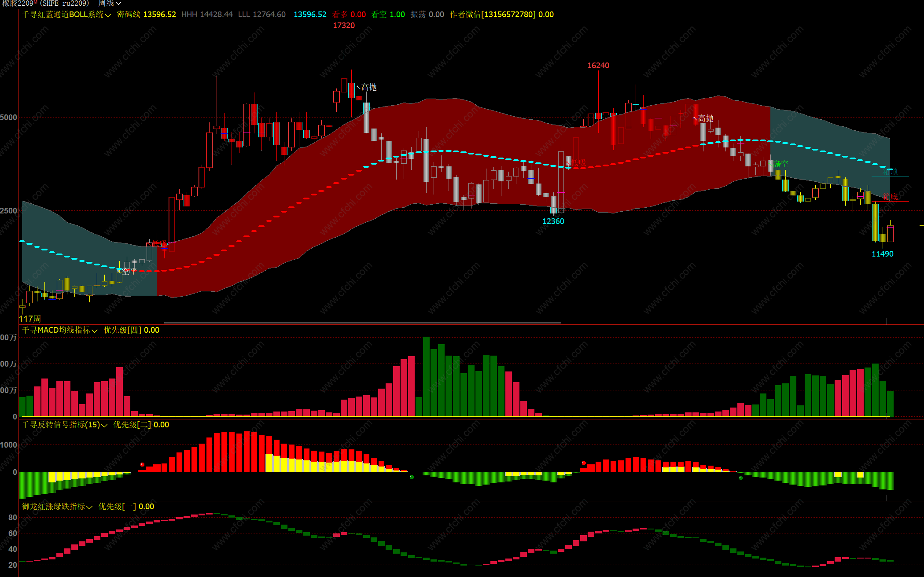The height and width of the screenshot is (577, 924).
Task: Click the green 薄空 signal marker
Action: (780, 164)
